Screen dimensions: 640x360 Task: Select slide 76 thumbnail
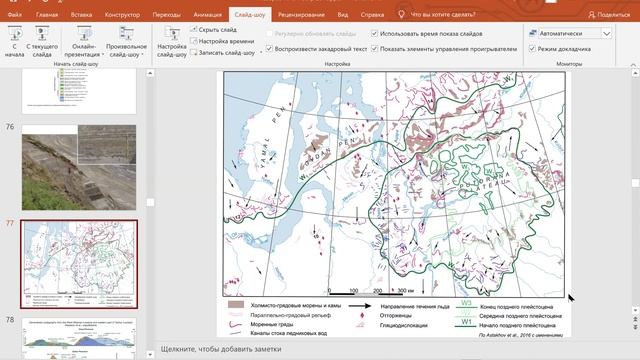pyautogui.click(x=79, y=167)
